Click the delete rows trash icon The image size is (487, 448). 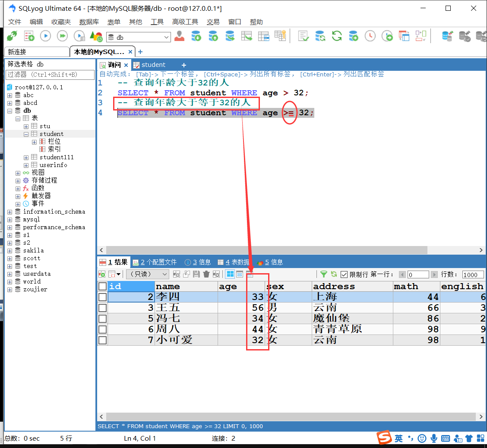coord(206,274)
